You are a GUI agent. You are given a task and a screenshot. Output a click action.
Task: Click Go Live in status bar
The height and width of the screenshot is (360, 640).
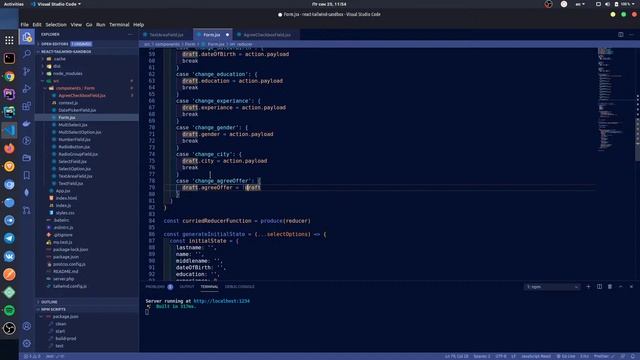(566, 356)
